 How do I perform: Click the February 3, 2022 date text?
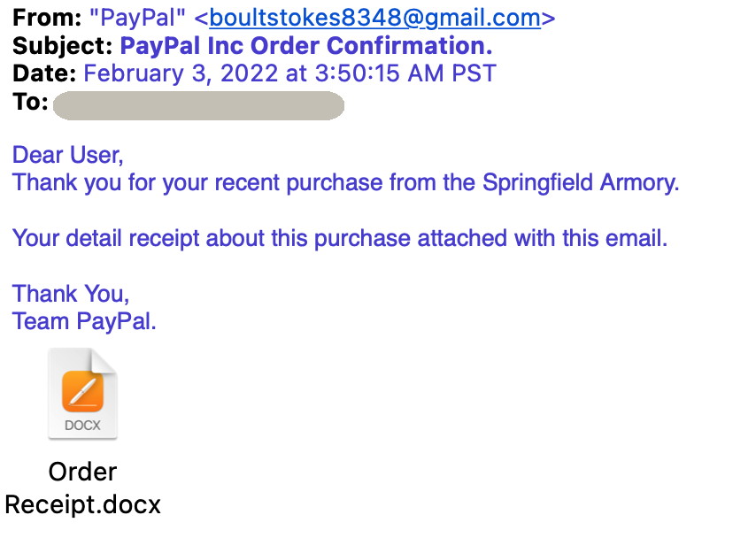pos(181,73)
